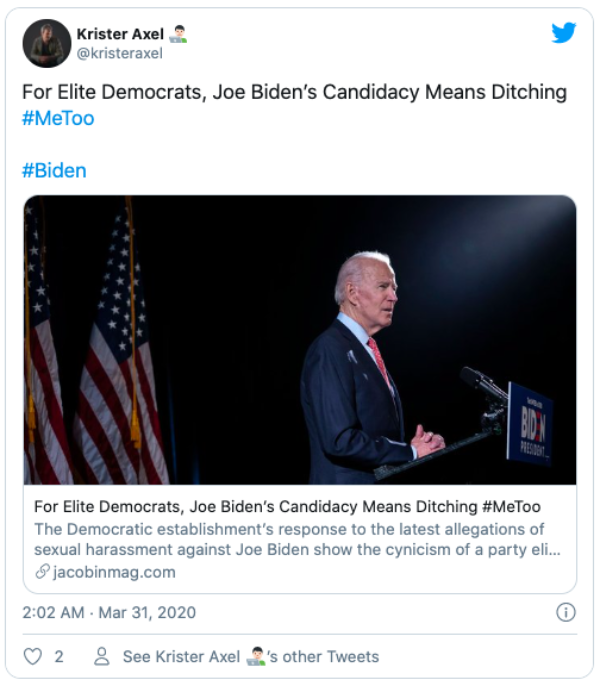
Task: Click the person icon beside other Tweets
Action: 101,657
